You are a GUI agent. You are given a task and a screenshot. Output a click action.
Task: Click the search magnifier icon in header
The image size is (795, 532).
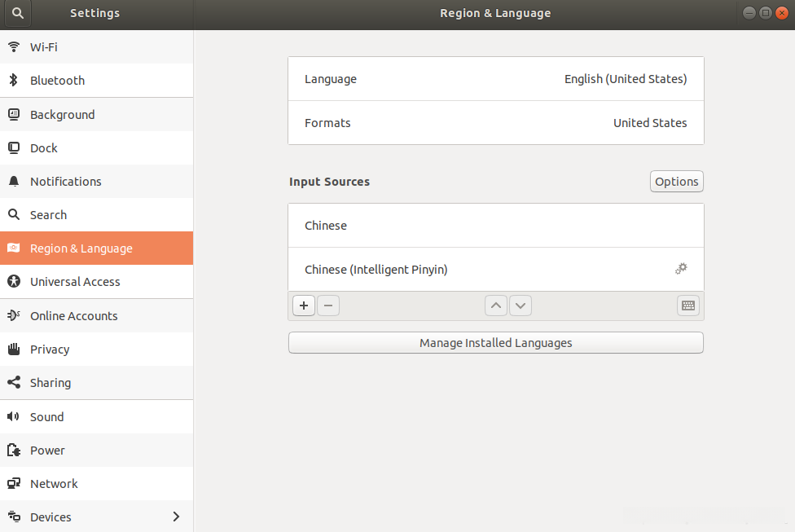point(17,13)
